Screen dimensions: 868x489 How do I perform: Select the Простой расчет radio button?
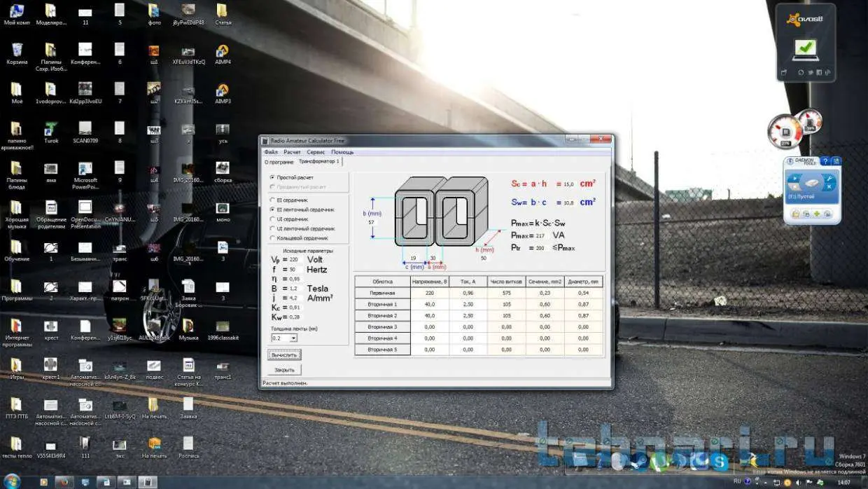(x=272, y=177)
